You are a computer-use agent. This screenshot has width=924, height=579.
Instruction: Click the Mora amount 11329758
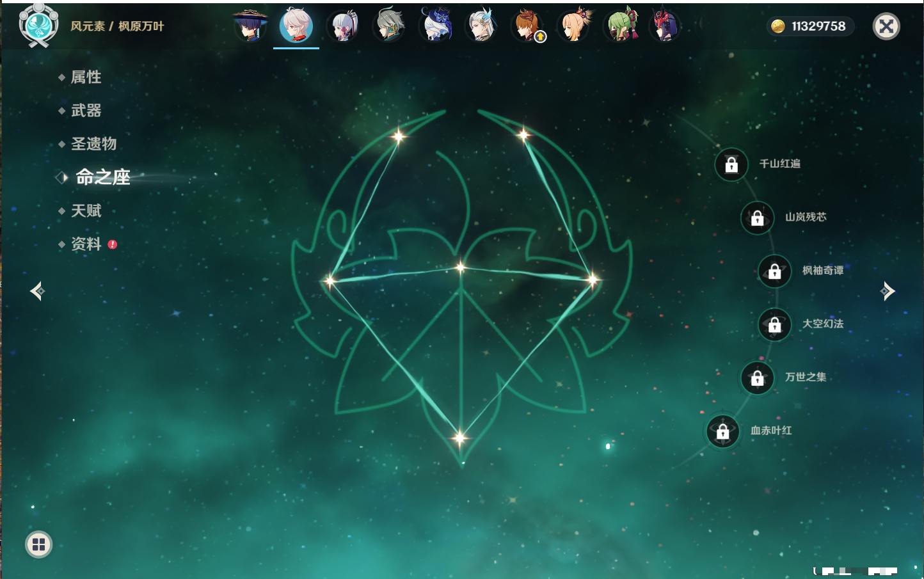pos(818,26)
